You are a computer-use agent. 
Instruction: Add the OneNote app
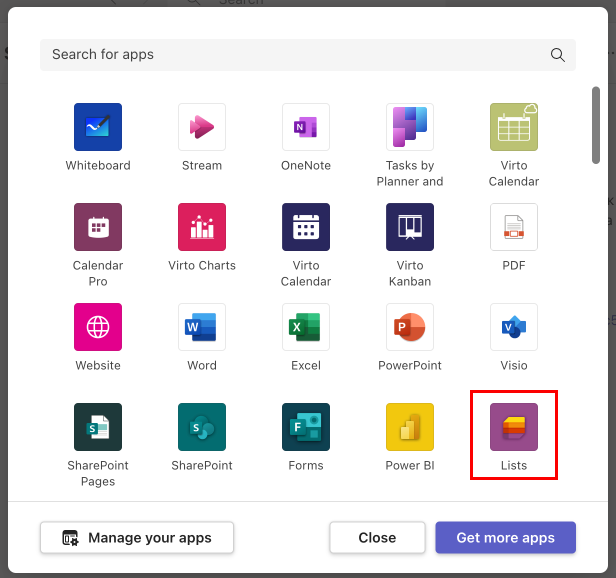306,127
